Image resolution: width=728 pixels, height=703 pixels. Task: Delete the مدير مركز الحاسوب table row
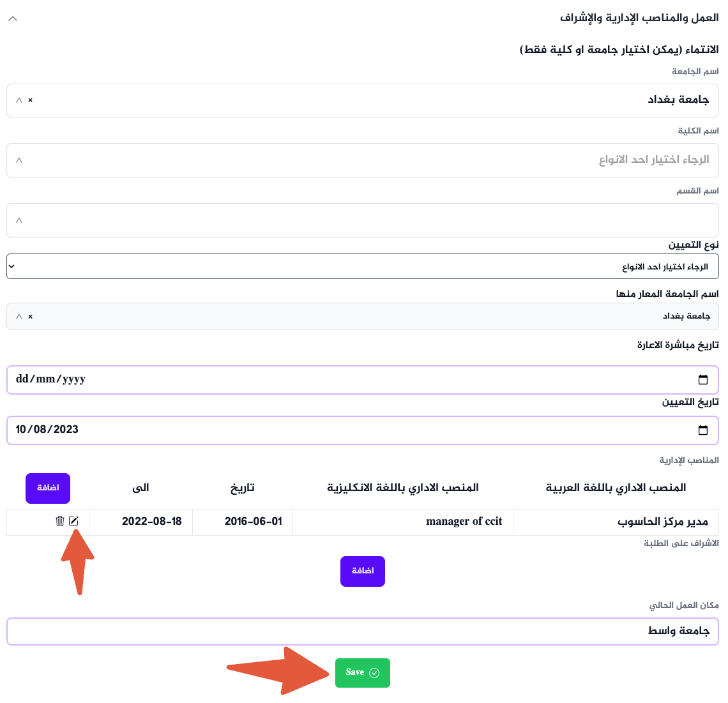[x=60, y=521]
